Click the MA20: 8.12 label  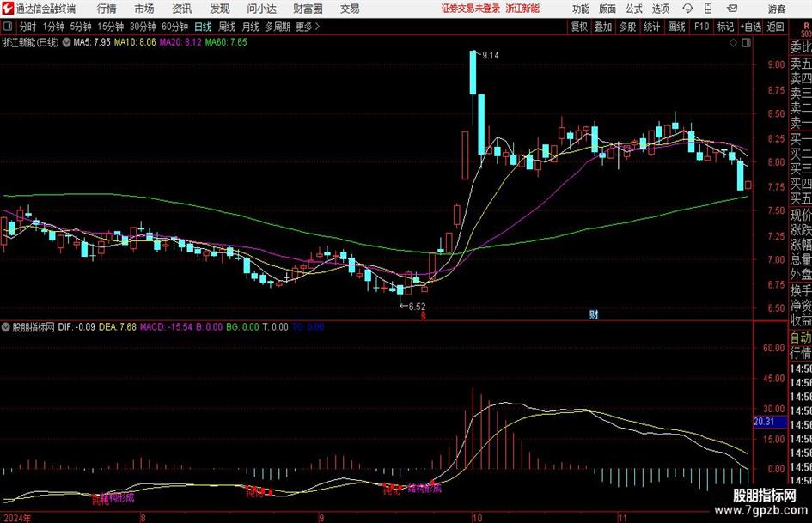coord(180,42)
